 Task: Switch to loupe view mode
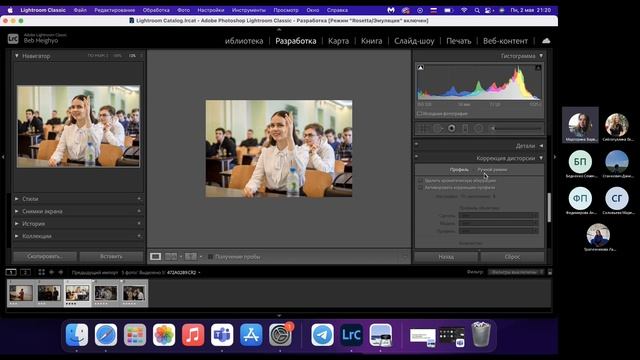coord(156,256)
